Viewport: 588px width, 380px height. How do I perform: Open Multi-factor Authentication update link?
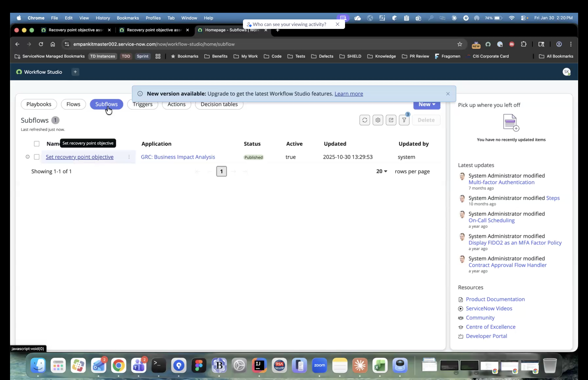501,182
